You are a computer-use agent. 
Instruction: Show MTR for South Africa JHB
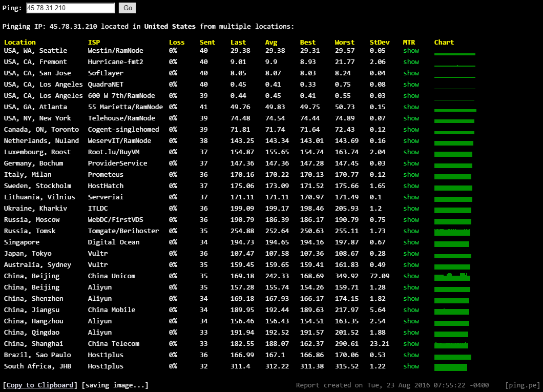(411, 366)
